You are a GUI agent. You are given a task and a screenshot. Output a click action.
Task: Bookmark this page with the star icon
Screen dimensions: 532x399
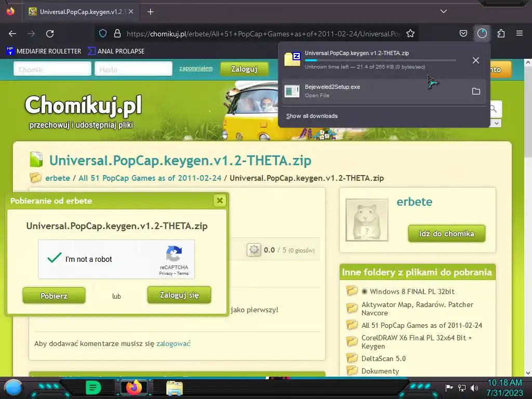[410, 34]
